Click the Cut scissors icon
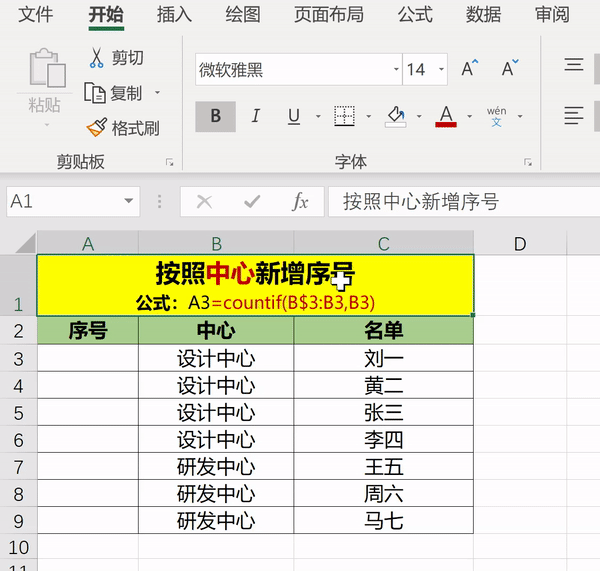Image resolution: width=600 pixels, height=571 pixels. click(x=96, y=58)
